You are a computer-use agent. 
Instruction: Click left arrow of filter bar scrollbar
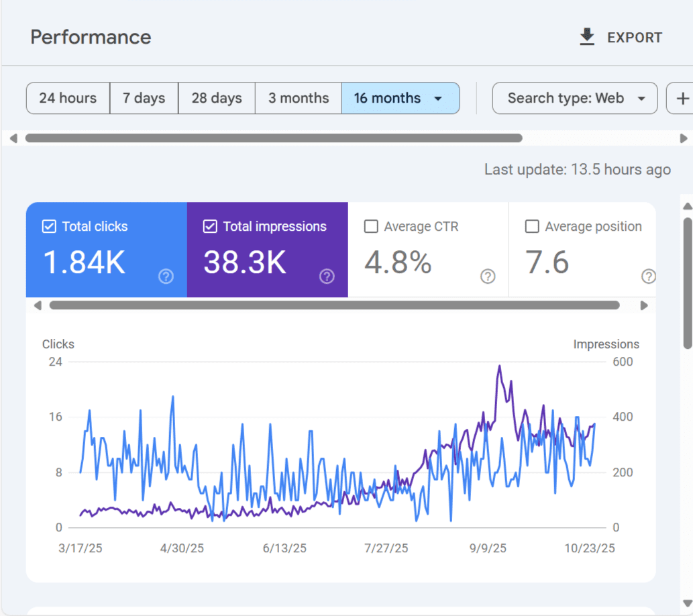(13, 138)
